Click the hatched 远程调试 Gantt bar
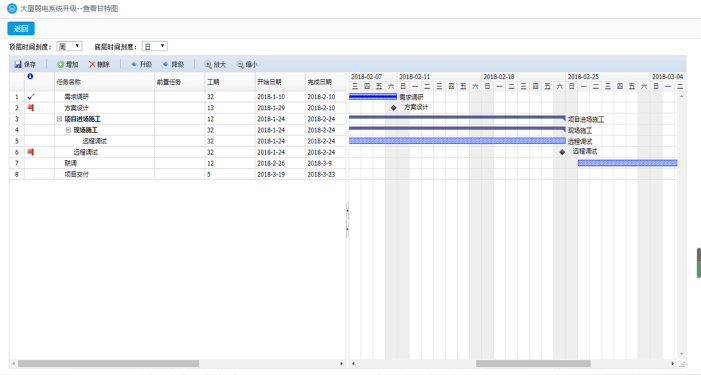This screenshot has height=375, width=701. pyautogui.click(x=457, y=141)
